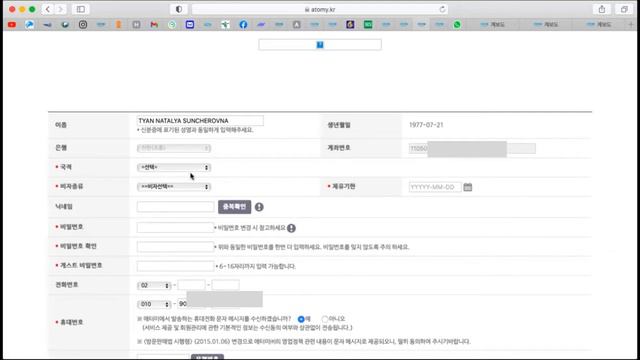Screen dimensions: 640x360
Task: Open the 010 mobile prefix dropdown
Action: coord(154,304)
